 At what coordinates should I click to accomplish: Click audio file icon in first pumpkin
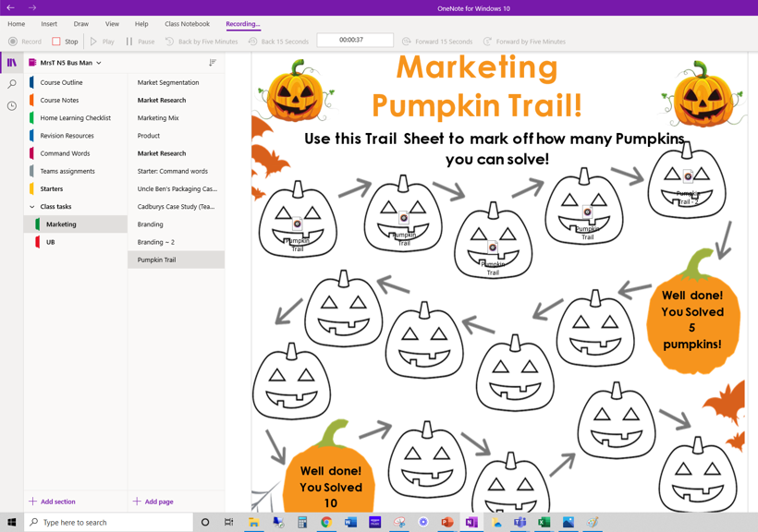(298, 224)
